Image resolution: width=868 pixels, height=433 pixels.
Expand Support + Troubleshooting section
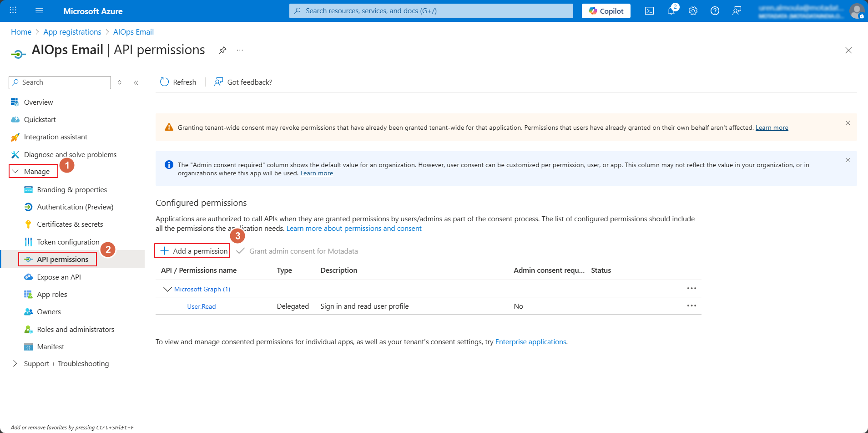click(15, 363)
